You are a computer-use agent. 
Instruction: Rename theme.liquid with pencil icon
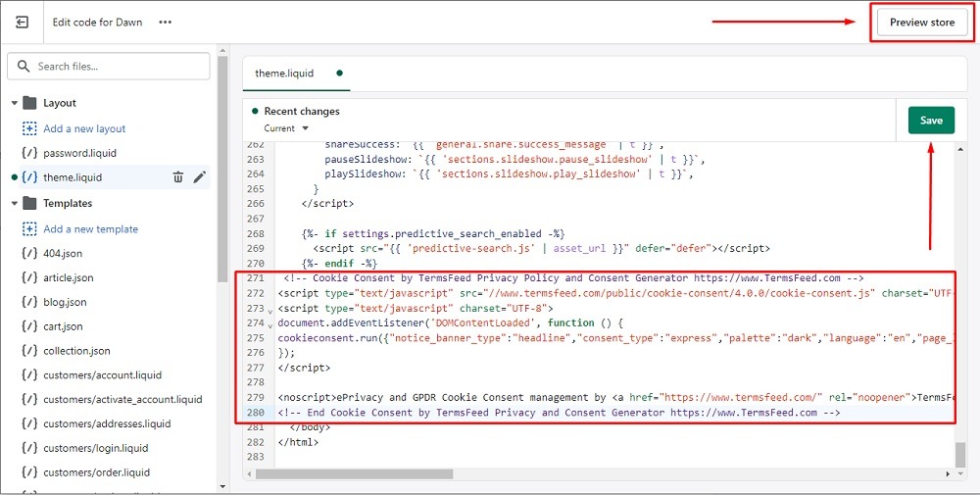point(199,177)
